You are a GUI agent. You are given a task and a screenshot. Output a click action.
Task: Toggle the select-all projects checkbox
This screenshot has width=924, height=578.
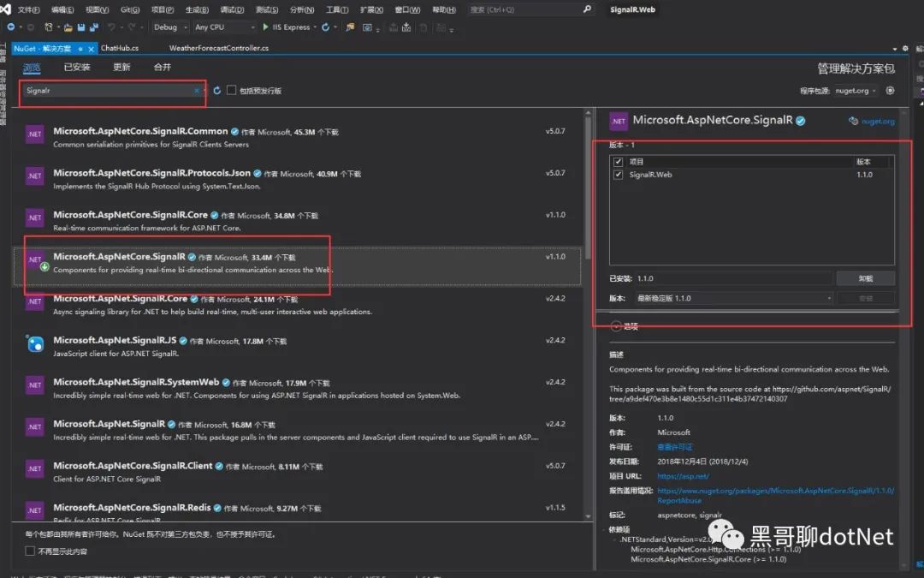[x=619, y=162]
